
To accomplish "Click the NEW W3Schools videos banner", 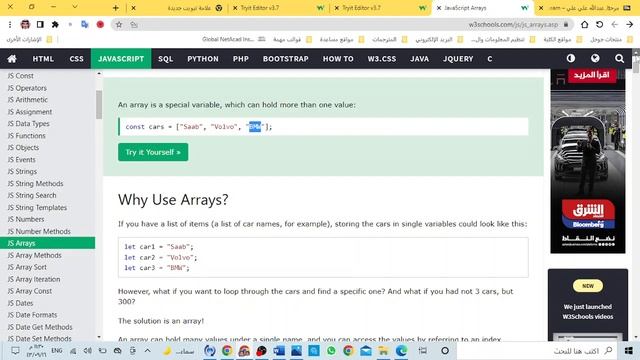I will [587, 304].
